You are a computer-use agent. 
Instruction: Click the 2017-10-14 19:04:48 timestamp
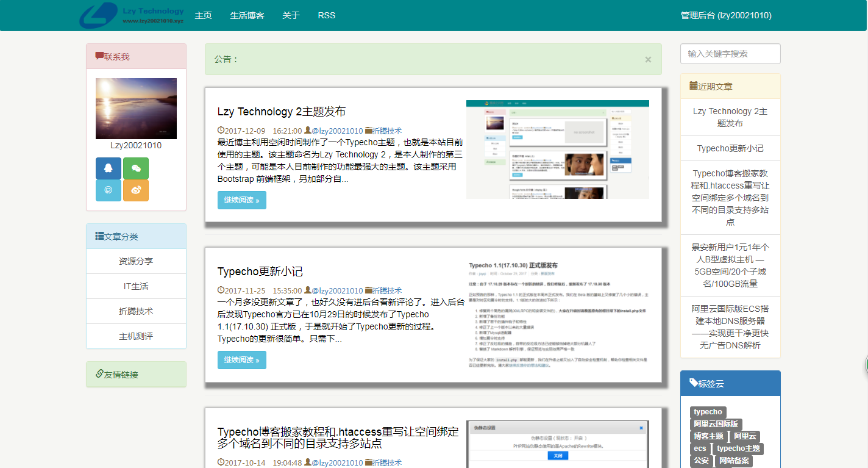click(263, 463)
